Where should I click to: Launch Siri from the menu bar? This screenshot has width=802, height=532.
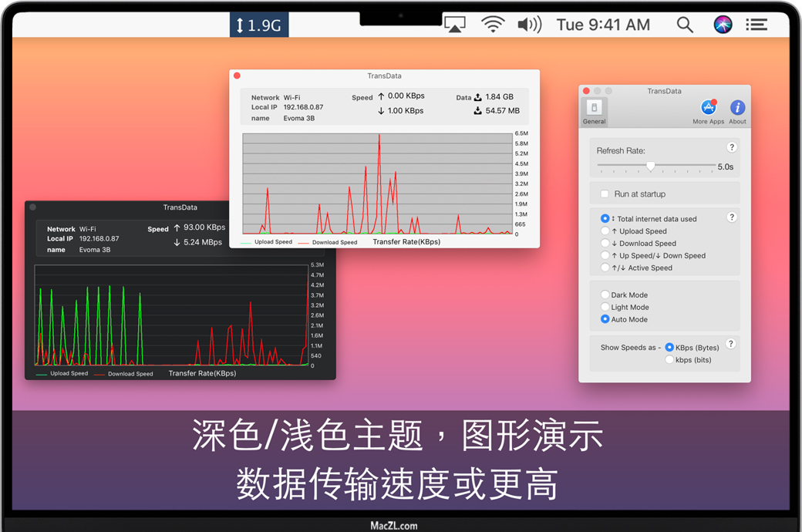click(723, 24)
